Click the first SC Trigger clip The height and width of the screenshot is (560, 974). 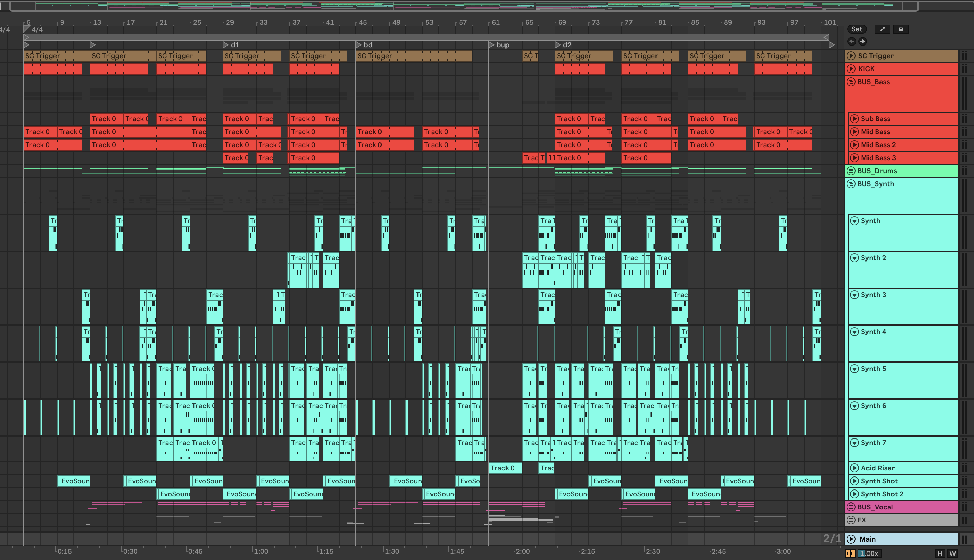click(x=54, y=56)
